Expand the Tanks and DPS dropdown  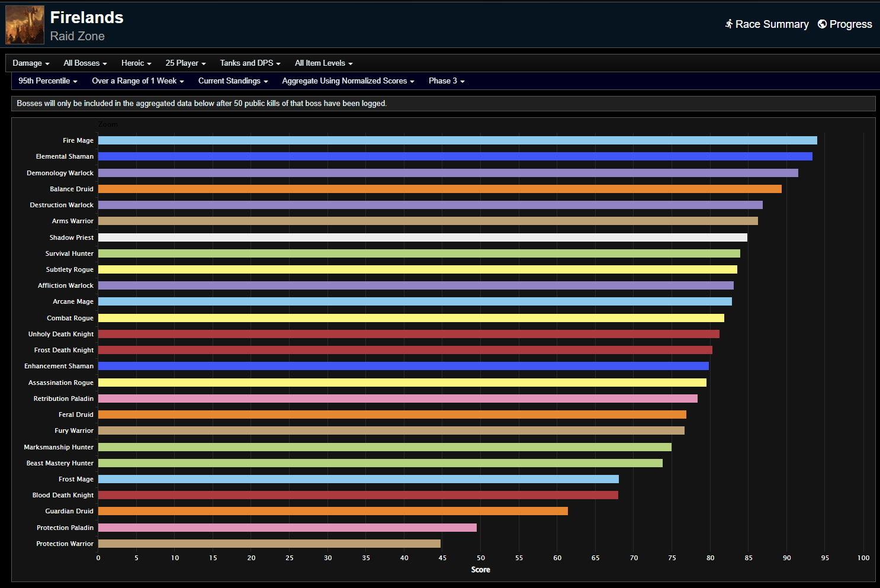250,63
